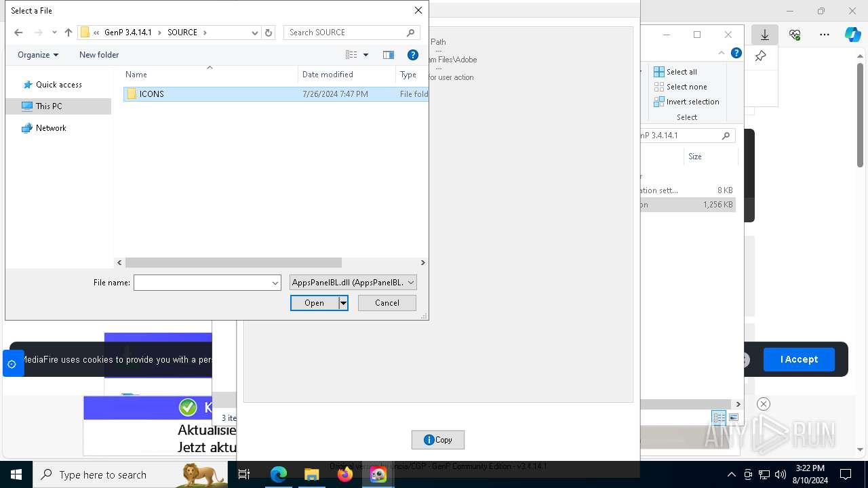Switch Explorer to details view icon
The width and height of the screenshot is (868, 488).
719,418
